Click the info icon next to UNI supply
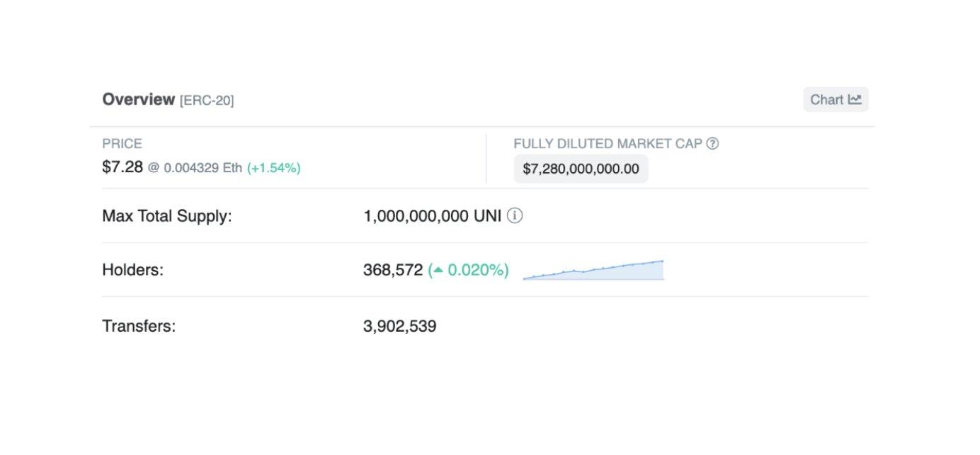 tap(515, 215)
